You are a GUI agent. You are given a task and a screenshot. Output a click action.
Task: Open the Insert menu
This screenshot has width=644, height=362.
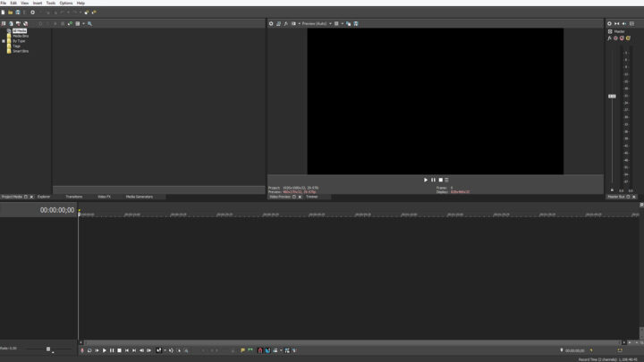38,3
